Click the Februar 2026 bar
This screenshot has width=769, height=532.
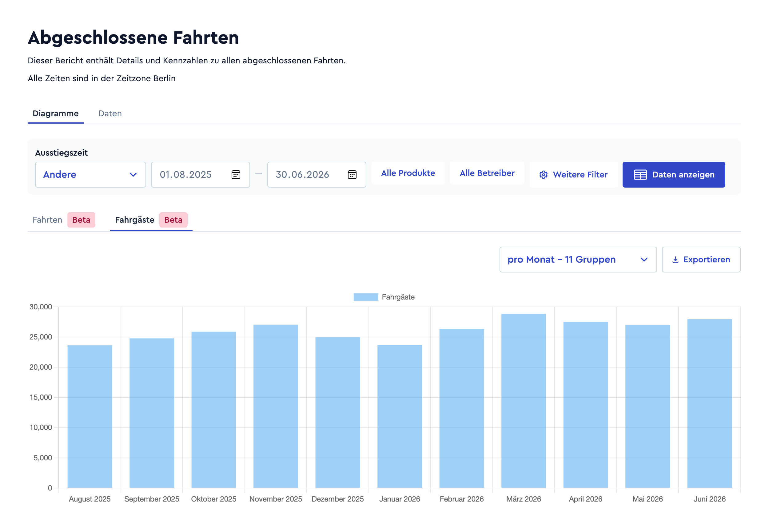[x=462, y=409]
